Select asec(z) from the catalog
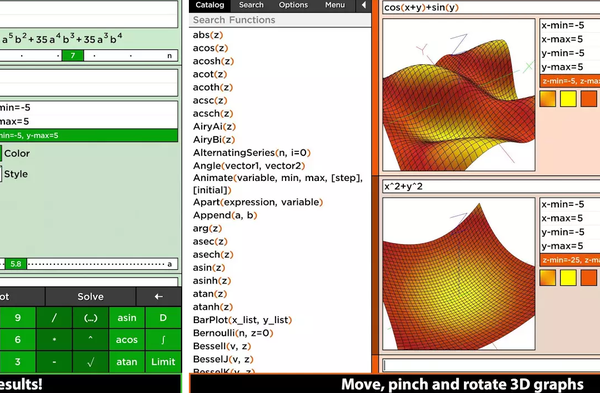 pyautogui.click(x=210, y=241)
